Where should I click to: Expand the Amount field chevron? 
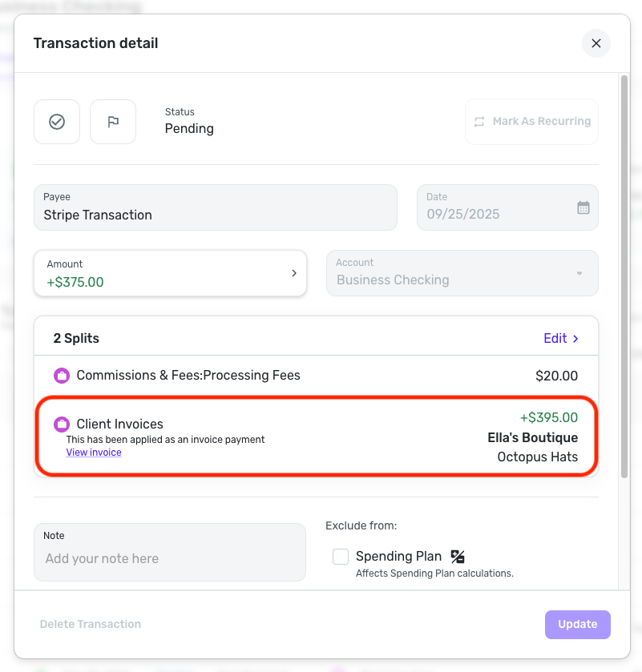coord(294,273)
